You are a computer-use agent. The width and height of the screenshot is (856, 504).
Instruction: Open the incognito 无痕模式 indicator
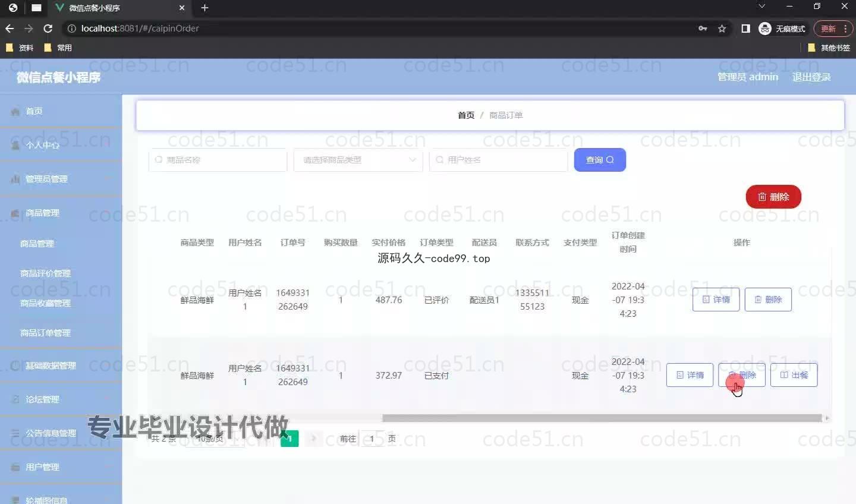(782, 29)
